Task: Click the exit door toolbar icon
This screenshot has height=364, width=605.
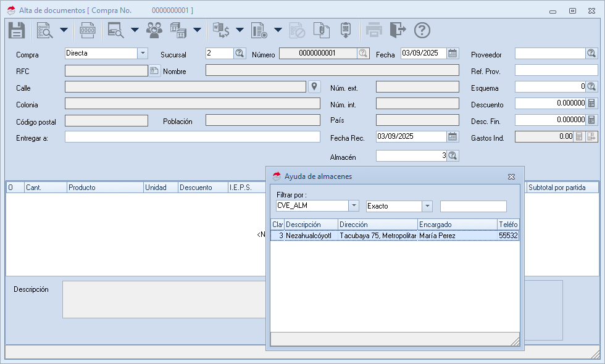Action: [x=398, y=30]
